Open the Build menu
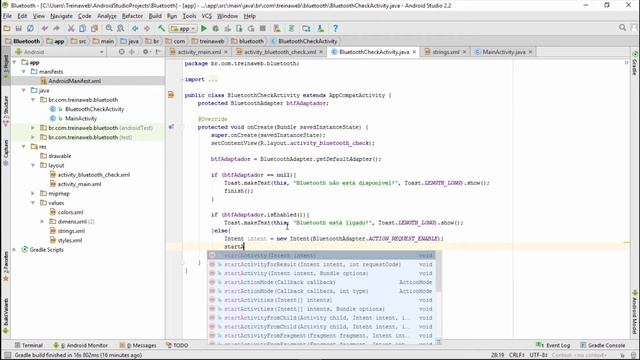640x360 pixels. coord(155,16)
